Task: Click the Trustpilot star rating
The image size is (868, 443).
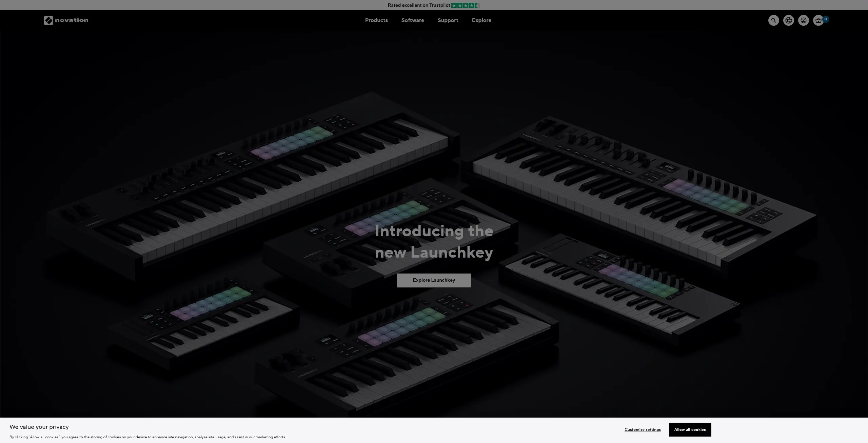Action: click(466, 5)
